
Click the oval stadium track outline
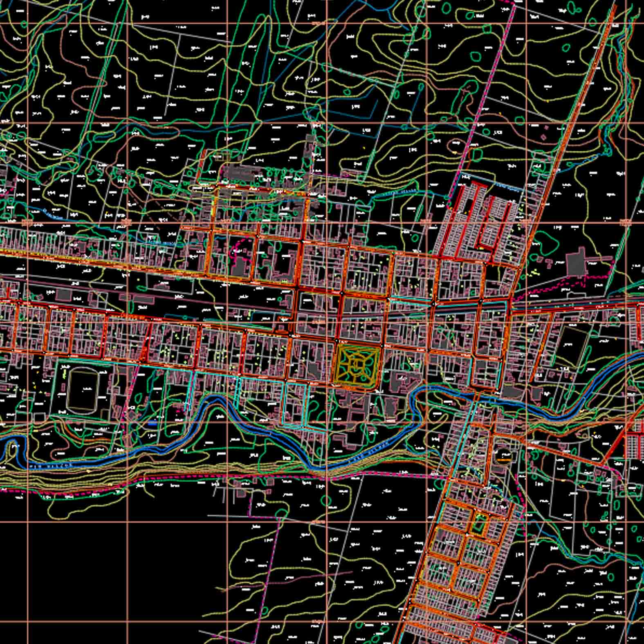pyautogui.click(x=83, y=391)
